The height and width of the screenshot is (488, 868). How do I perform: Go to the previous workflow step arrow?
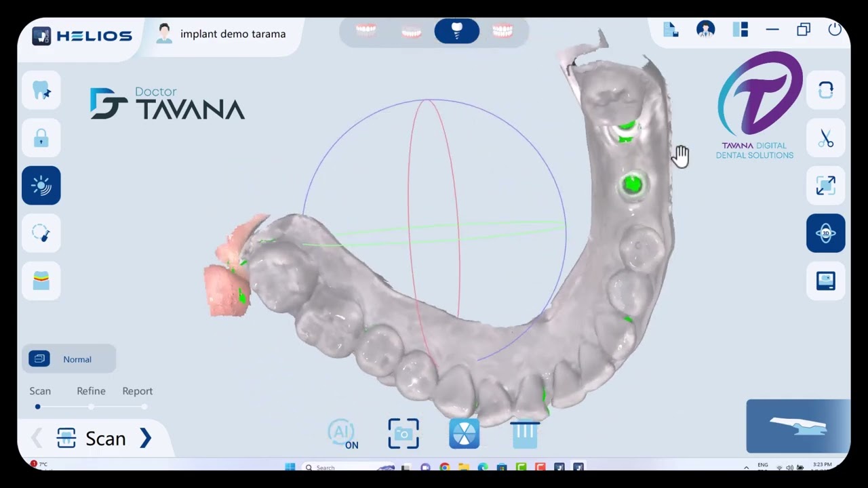[37, 439]
